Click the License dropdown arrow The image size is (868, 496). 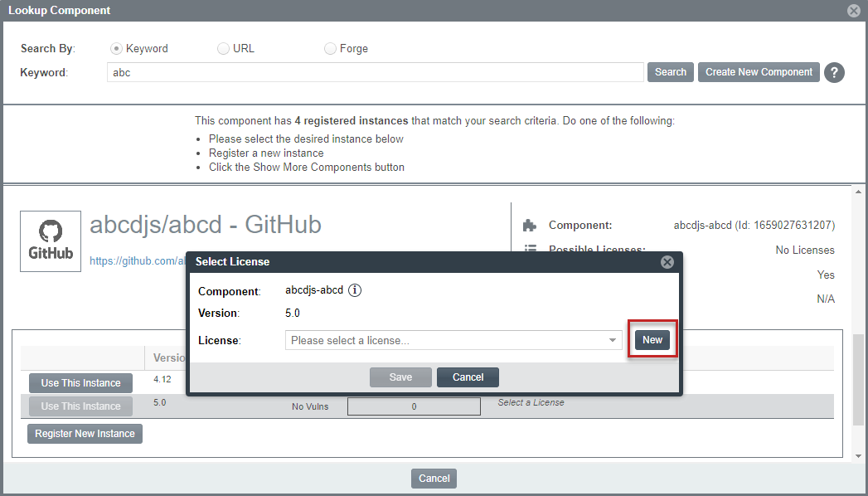point(613,340)
